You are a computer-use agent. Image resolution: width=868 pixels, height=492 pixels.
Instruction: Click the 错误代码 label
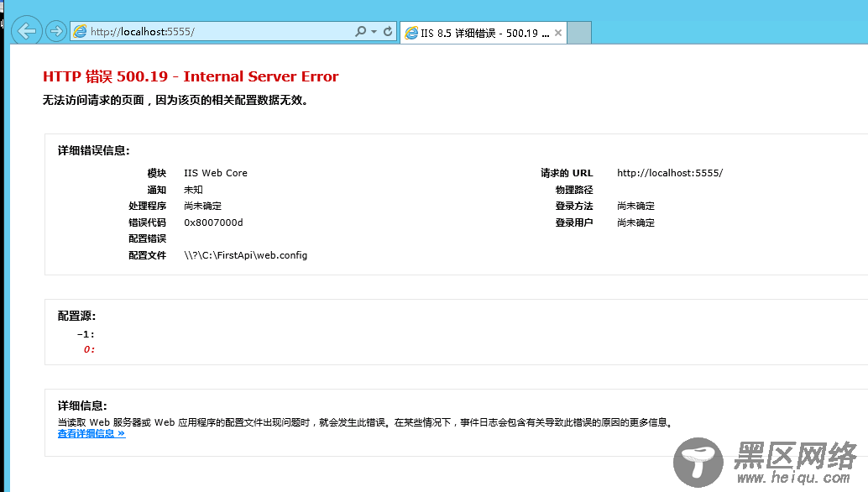coord(147,222)
